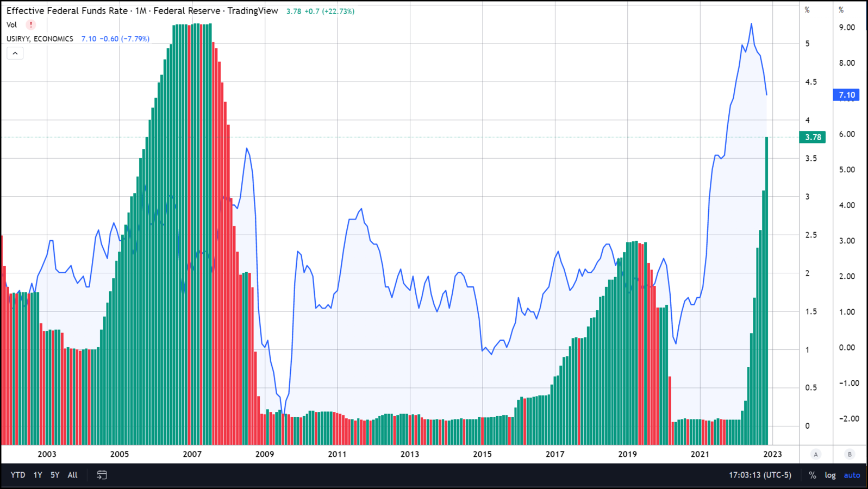Click percent symbol atop left price axis

807,10
